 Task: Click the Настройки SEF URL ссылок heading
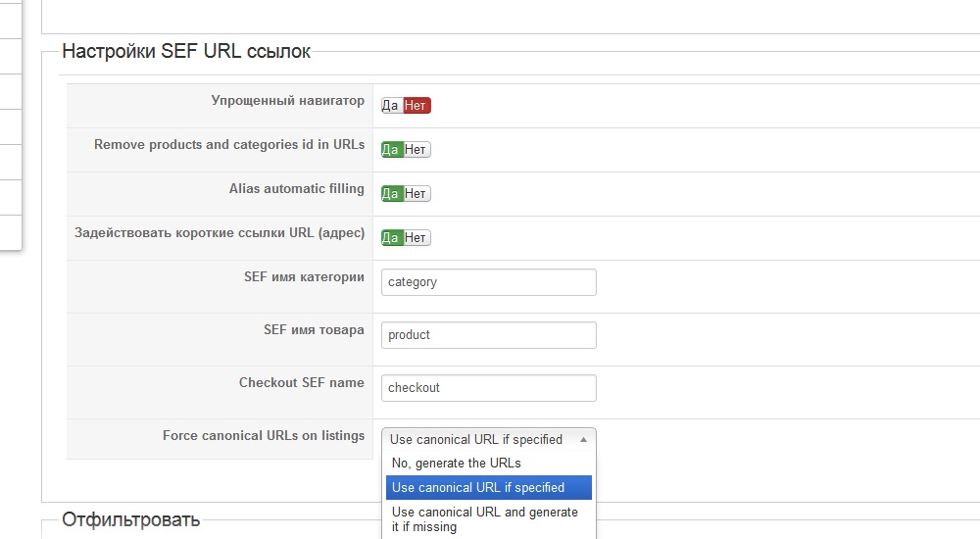[x=186, y=52]
